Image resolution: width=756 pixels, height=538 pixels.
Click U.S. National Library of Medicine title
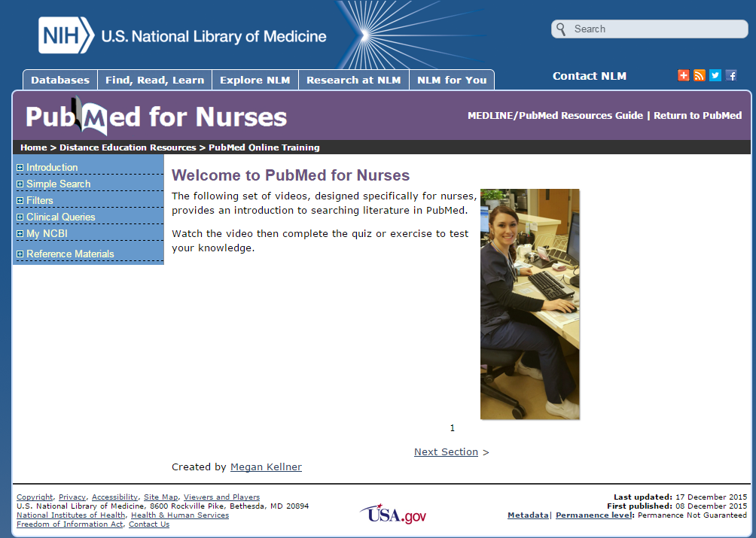pyautogui.click(x=214, y=36)
